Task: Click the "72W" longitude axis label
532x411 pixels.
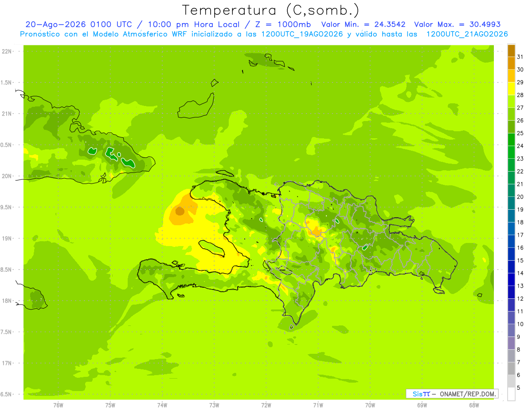Action: pyautogui.click(x=266, y=405)
